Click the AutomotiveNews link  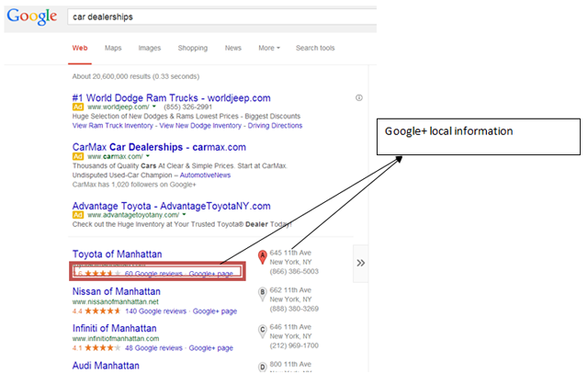(205, 175)
